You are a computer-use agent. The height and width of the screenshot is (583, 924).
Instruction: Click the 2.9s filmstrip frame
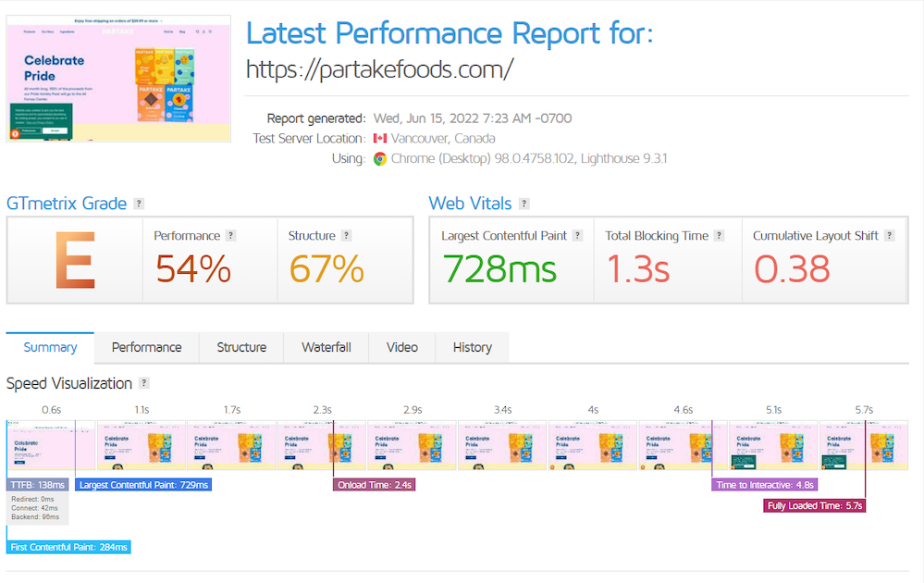(412, 445)
